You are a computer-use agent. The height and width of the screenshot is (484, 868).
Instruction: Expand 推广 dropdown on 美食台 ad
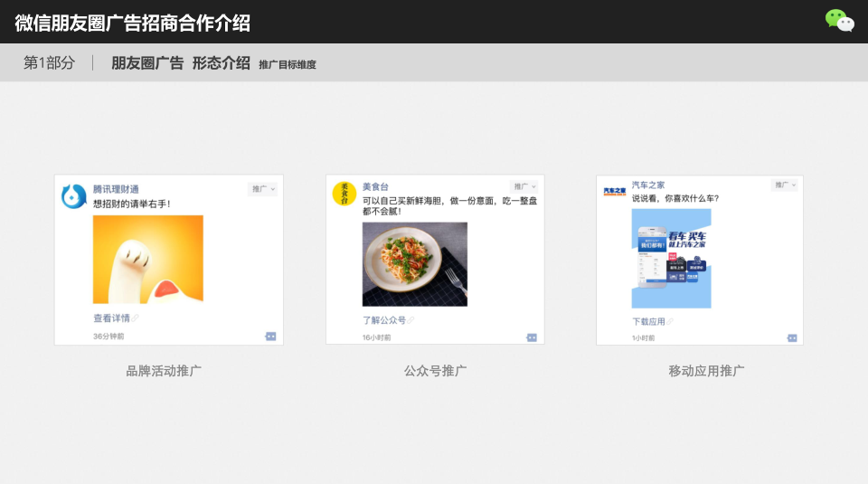[x=524, y=186]
